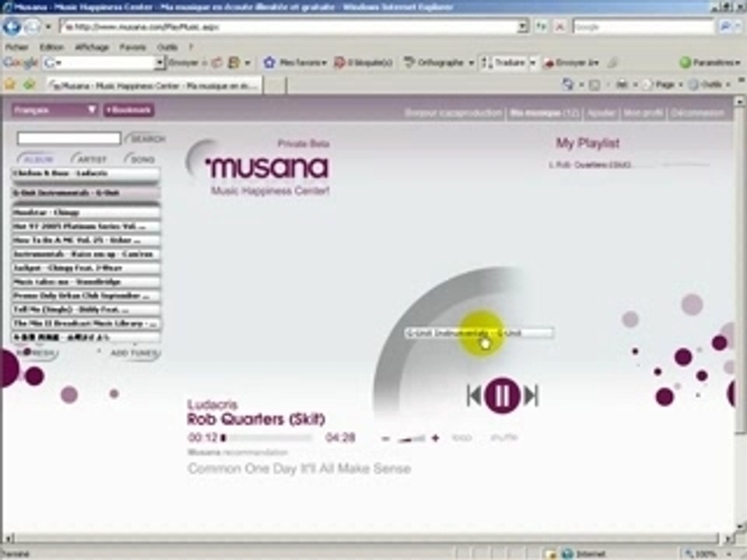This screenshot has width=747, height=560.
Task: Switch to the SONG filter tab
Action: coord(141,159)
